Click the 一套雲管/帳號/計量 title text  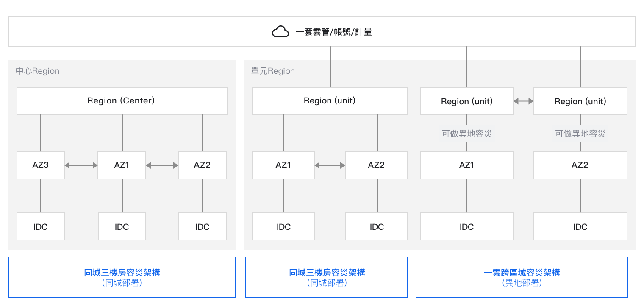coord(333,32)
